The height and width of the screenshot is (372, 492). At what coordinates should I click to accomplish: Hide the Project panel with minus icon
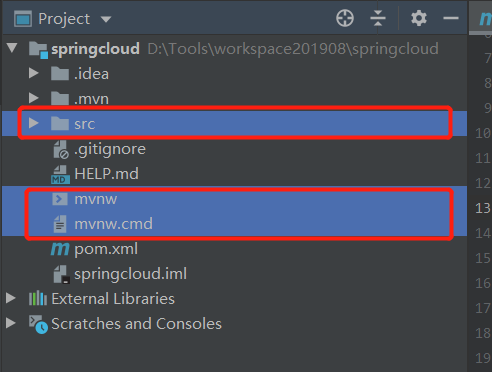[451, 18]
